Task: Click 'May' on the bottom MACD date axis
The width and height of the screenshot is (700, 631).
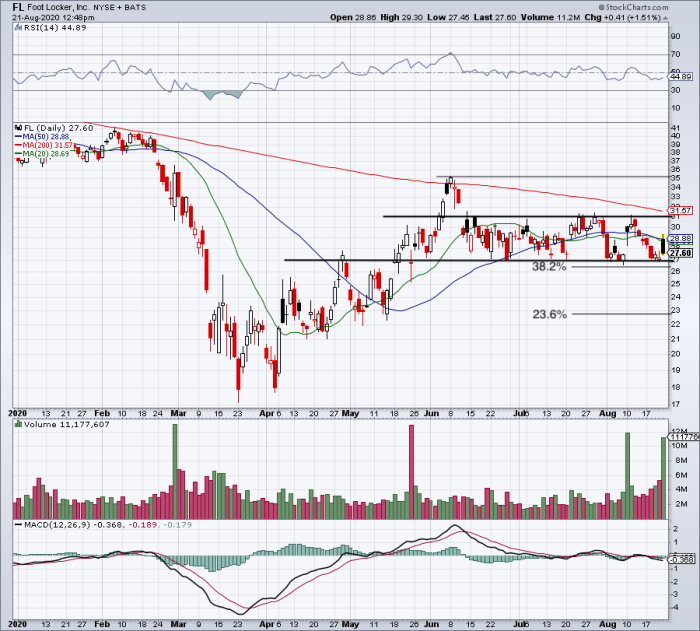Action: click(350, 624)
